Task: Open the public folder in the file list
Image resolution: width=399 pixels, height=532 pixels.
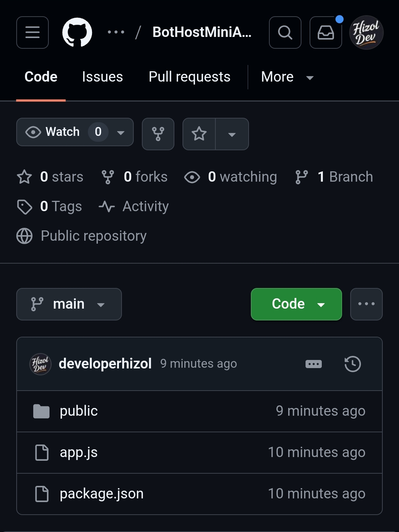Action: 79,411
